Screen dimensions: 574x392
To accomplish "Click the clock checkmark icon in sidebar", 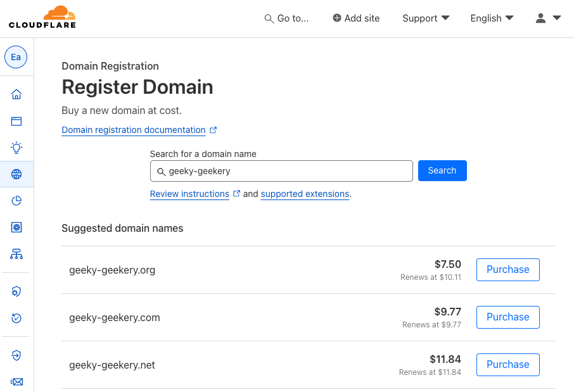I will point(16,318).
